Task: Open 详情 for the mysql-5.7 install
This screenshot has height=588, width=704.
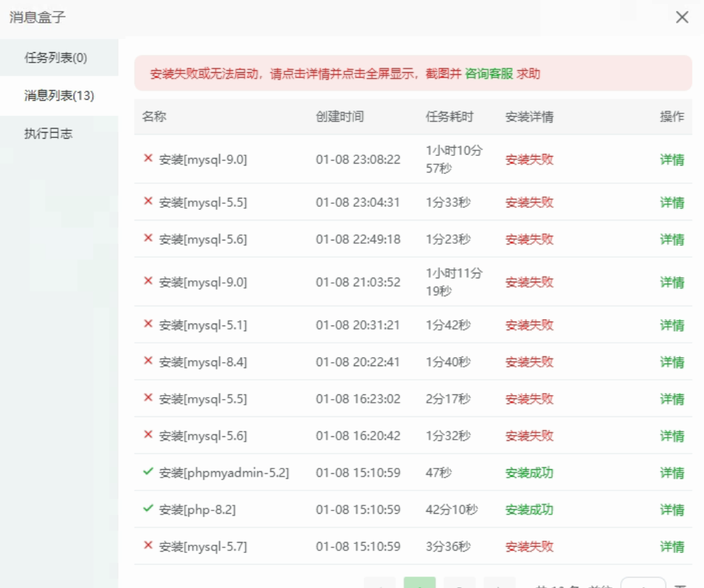Action: pos(672,547)
